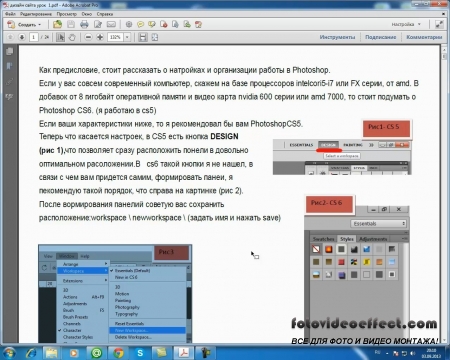
Task: Go to next page arrow
Action: click(x=22, y=37)
